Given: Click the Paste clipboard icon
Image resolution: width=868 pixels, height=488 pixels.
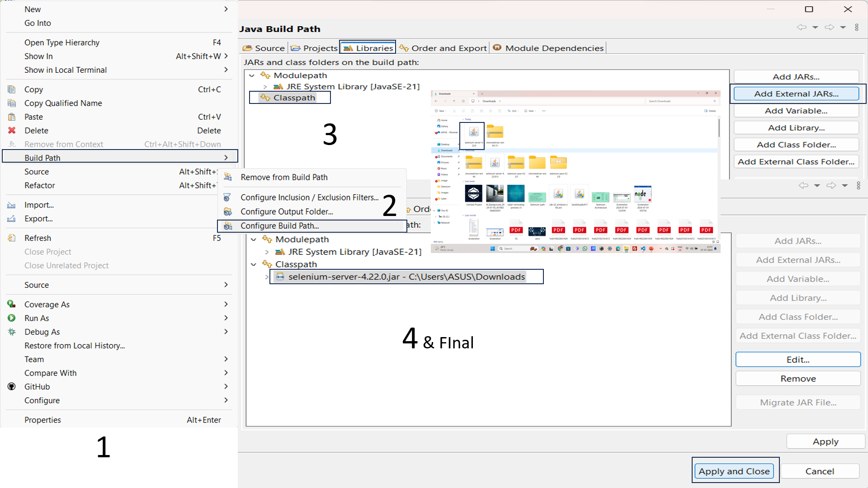Looking at the screenshot, I should (12, 117).
